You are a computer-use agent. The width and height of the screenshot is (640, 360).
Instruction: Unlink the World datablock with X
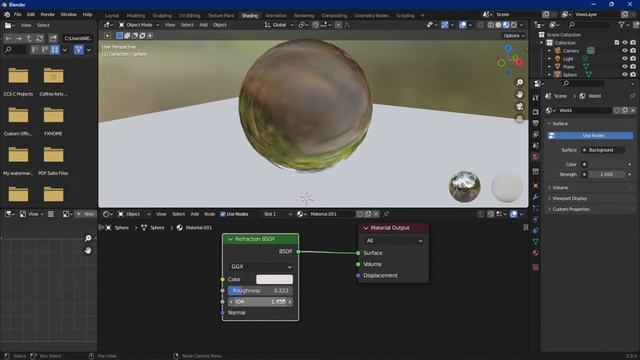(x=633, y=110)
